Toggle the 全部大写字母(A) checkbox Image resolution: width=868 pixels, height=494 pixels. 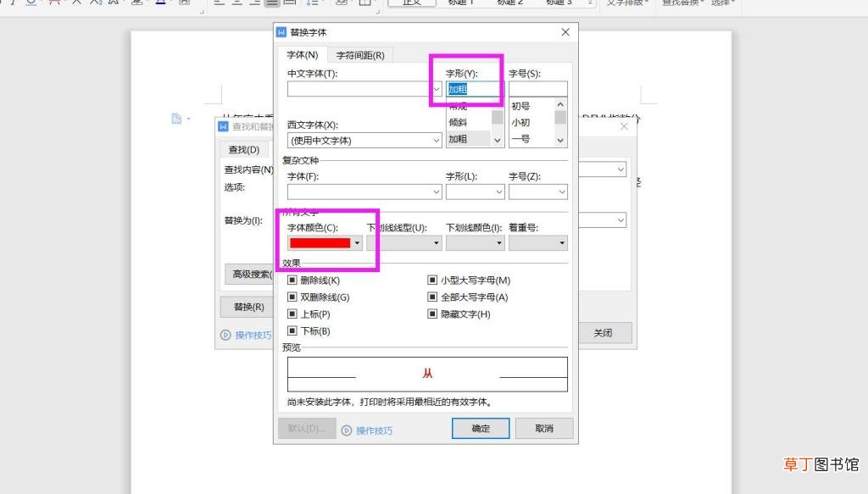click(x=432, y=297)
